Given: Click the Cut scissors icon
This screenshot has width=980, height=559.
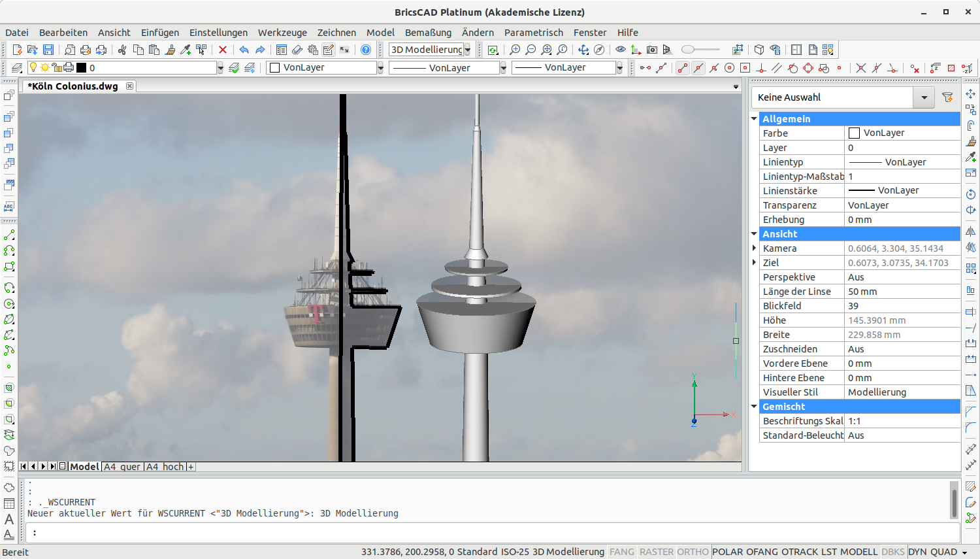Looking at the screenshot, I should pos(122,50).
